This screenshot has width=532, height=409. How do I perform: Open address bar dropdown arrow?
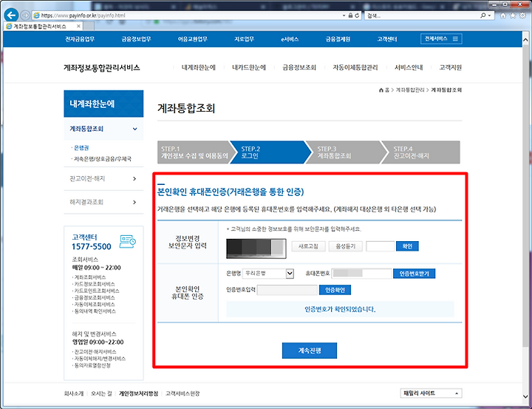click(x=344, y=16)
